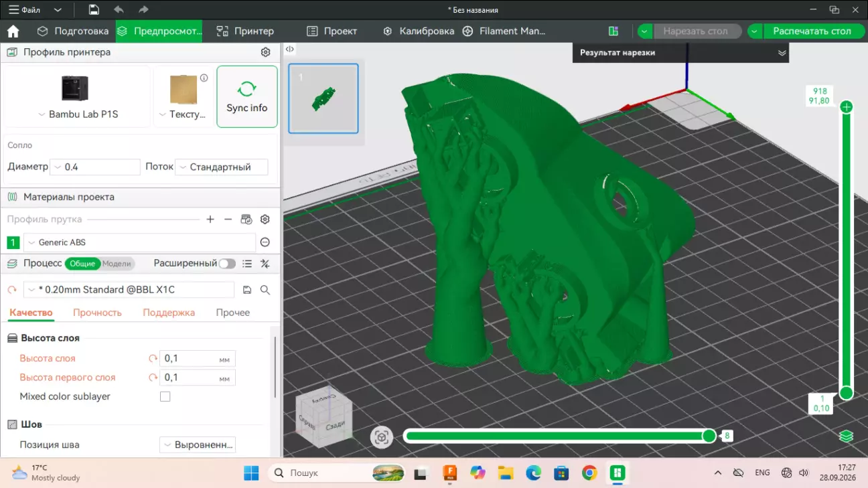Click the vertical layer slider top handle
Screen dimensions: 868x488
point(847,107)
